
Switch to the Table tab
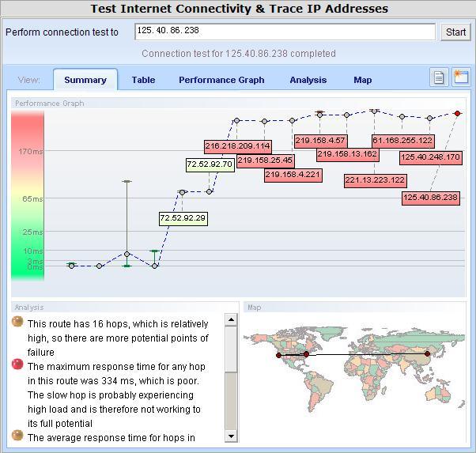coord(143,80)
